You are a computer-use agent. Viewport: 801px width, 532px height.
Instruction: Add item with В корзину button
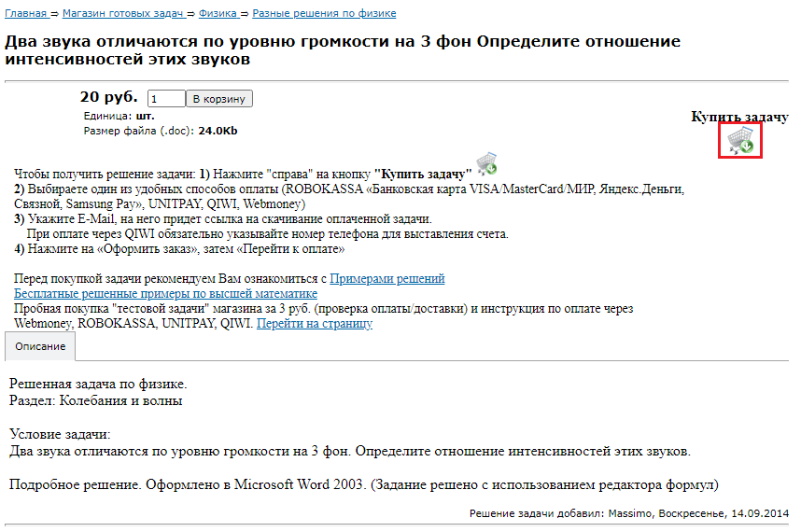pos(219,99)
